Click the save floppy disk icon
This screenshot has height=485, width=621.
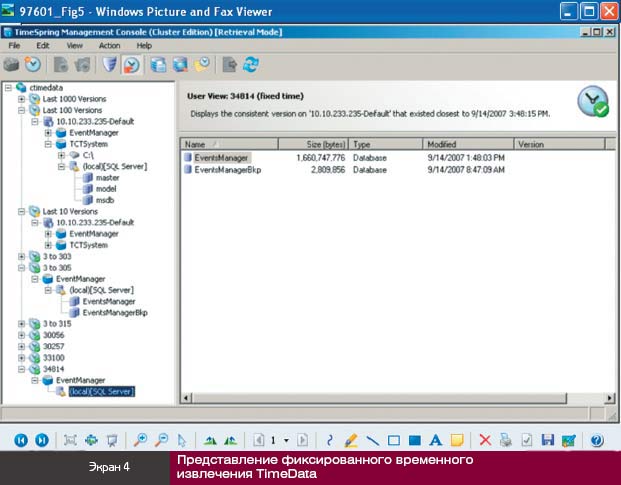547,440
